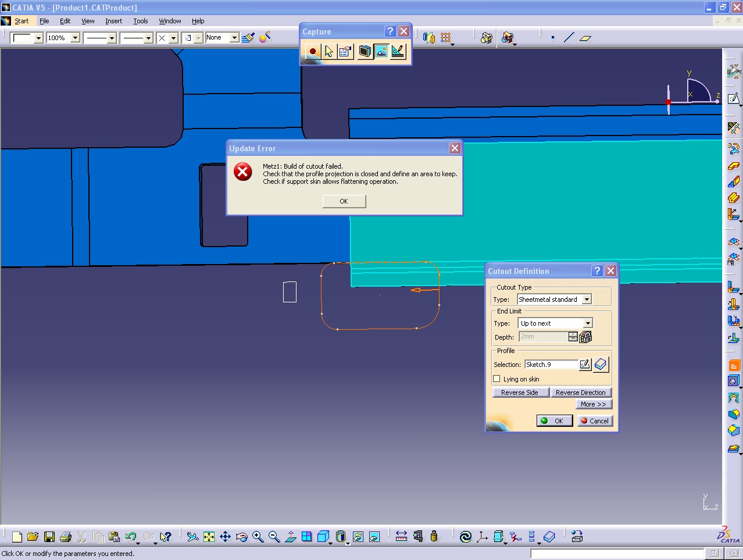Image resolution: width=743 pixels, height=560 pixels.
Task: Open the Window menu
Action: tap(170, 21)
